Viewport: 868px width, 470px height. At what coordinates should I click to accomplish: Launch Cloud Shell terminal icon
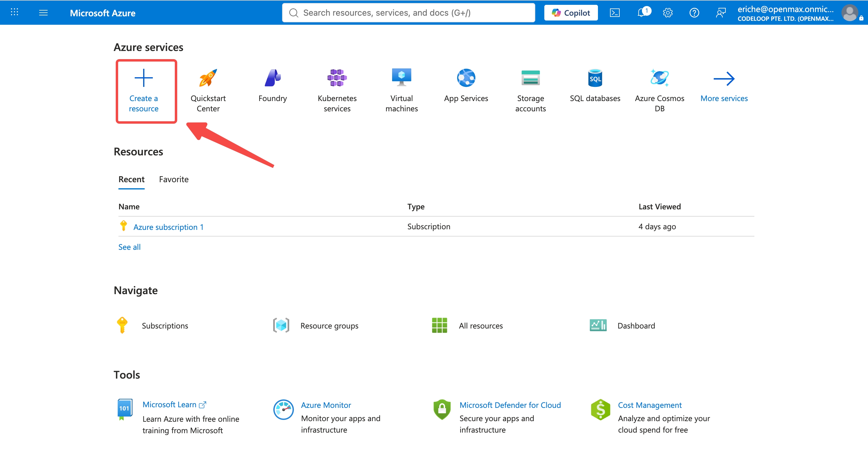click(615, 13)
